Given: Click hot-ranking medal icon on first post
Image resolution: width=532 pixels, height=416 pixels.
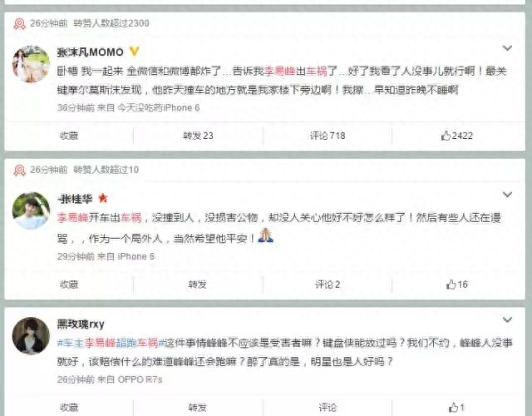Looking at the screenshot, I should pyautogui.click(x=19, y=23).
